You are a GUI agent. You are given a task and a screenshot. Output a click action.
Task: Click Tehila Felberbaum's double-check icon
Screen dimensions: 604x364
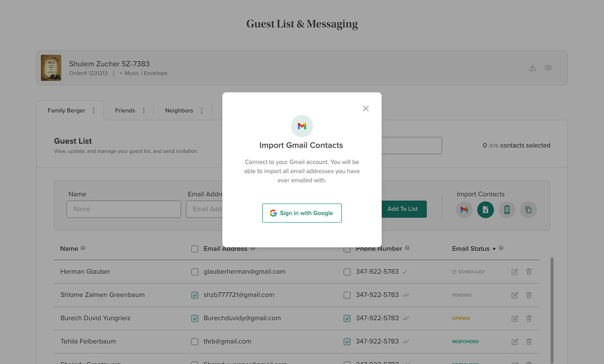pyautogui.click(x=406, y=342)
